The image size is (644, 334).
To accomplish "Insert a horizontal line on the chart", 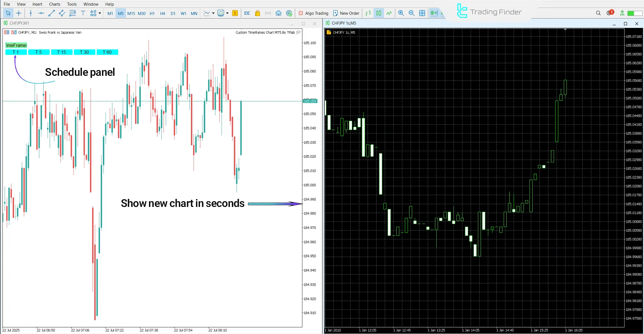I will pos(41,13).
